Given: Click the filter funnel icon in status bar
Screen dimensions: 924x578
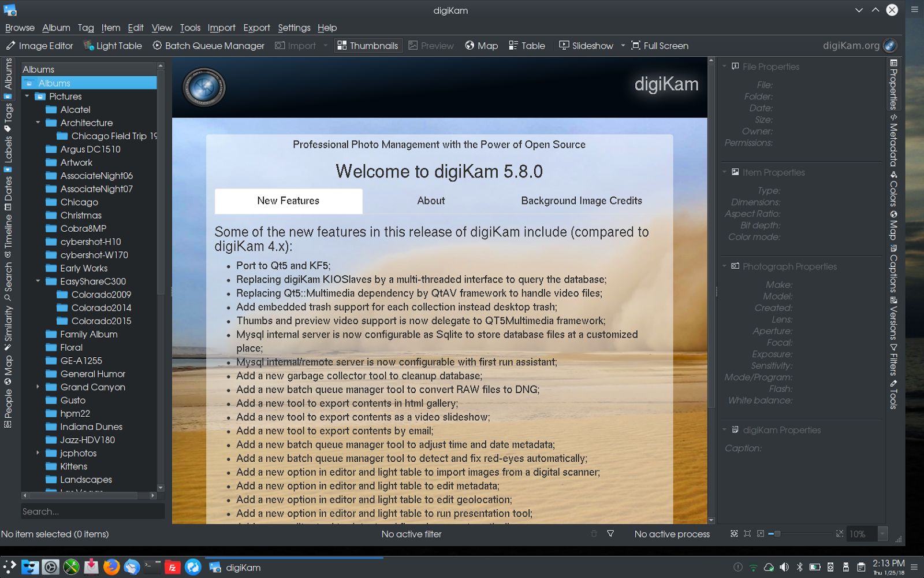Looking at the screenshot, I should pos(610,533).
